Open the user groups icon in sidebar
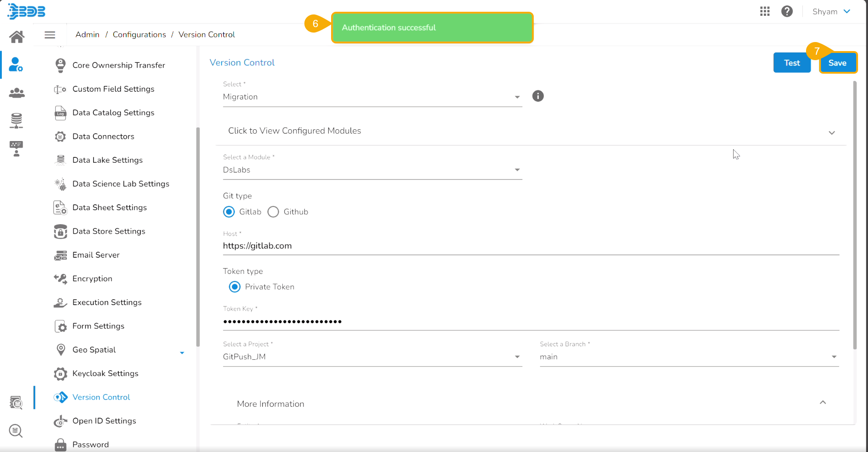The height and width of the screenshot is (452, 868). pyautogui.click(x=17, y=93)
